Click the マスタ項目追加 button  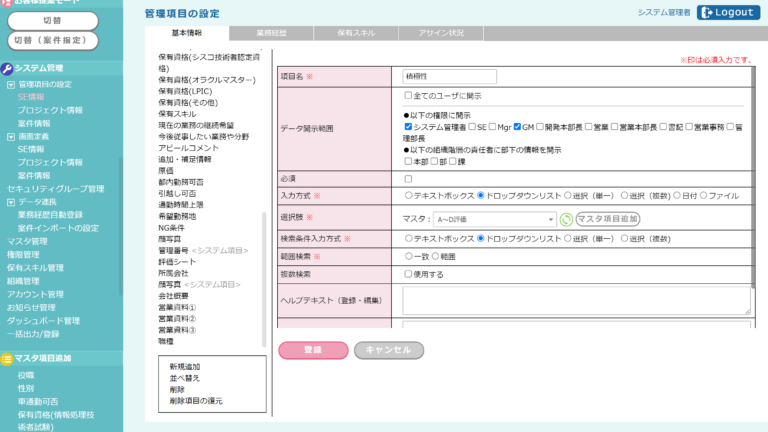(x=608, y=219)
